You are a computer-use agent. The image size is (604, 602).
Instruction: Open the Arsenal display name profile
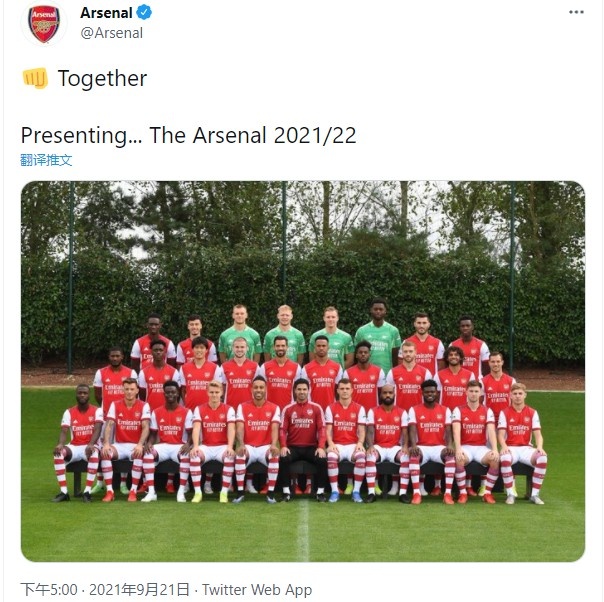(x=106, y=13)
